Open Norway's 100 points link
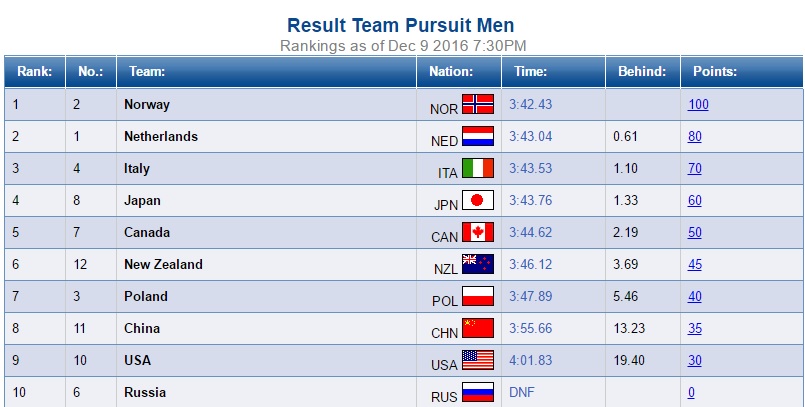This screenshot has height=407, width=805. point(698,105)
